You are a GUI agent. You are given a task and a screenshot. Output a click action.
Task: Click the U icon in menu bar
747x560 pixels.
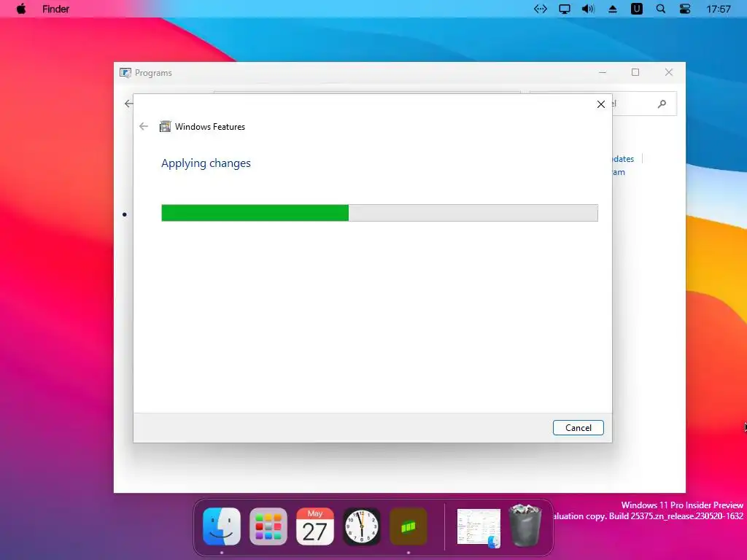[x=636, y=9]
